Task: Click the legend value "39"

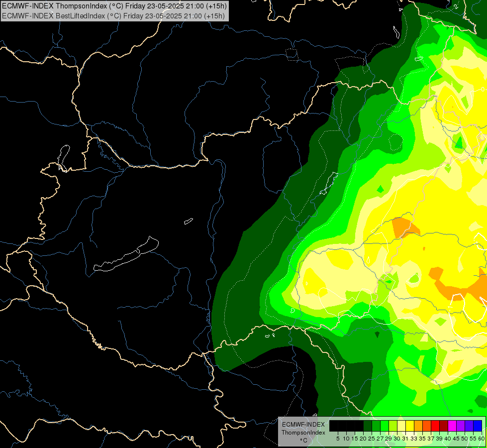Action: point(440,439)
